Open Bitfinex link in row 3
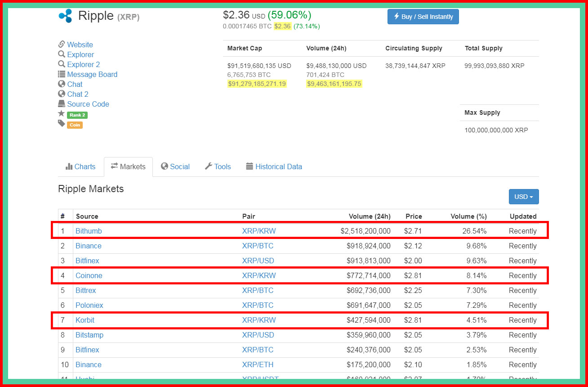 (87, 261)
